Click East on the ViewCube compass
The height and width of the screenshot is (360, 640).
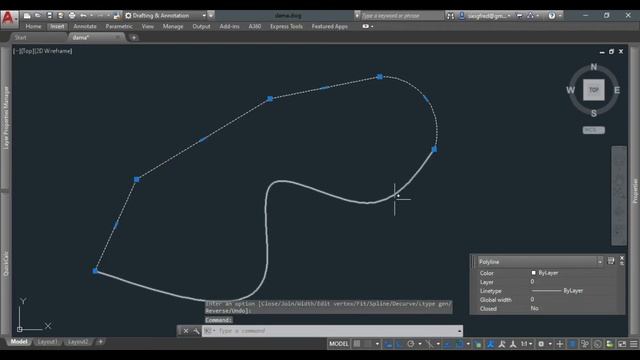pyautogui.click(x=617, y=90)
